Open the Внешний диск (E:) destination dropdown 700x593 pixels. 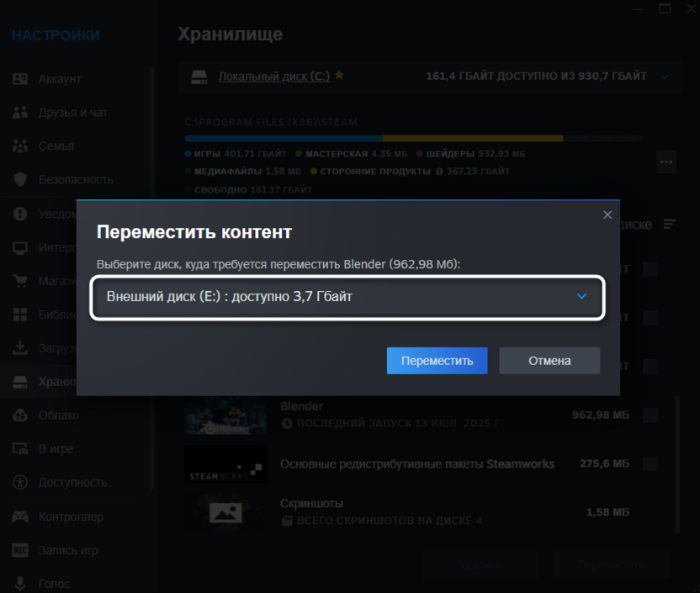(347, 297)
